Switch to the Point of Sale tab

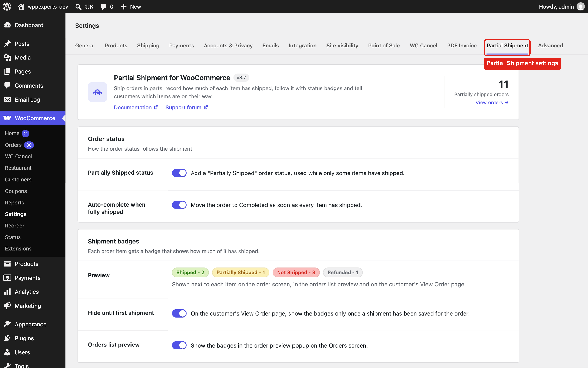[x=384, y=46]
